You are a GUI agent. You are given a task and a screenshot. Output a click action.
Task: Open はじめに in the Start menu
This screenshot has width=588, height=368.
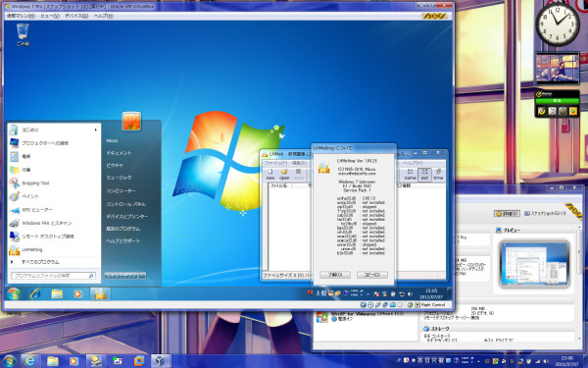click(54, 130)
